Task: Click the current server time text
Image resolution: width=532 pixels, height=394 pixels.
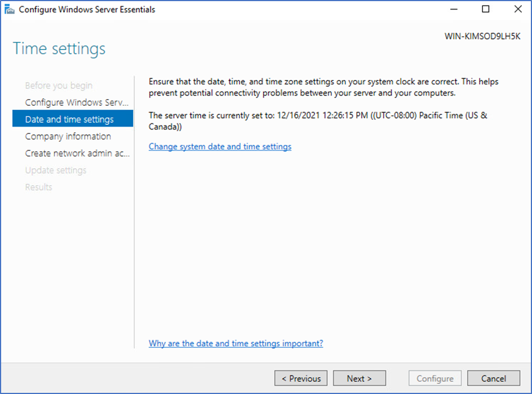Action: [318, 121]
